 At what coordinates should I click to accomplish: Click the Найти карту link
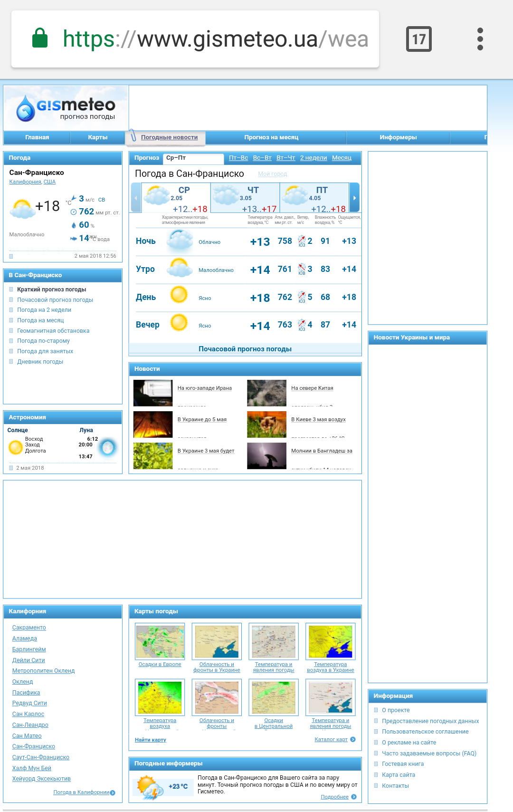[x=151, y=740]
